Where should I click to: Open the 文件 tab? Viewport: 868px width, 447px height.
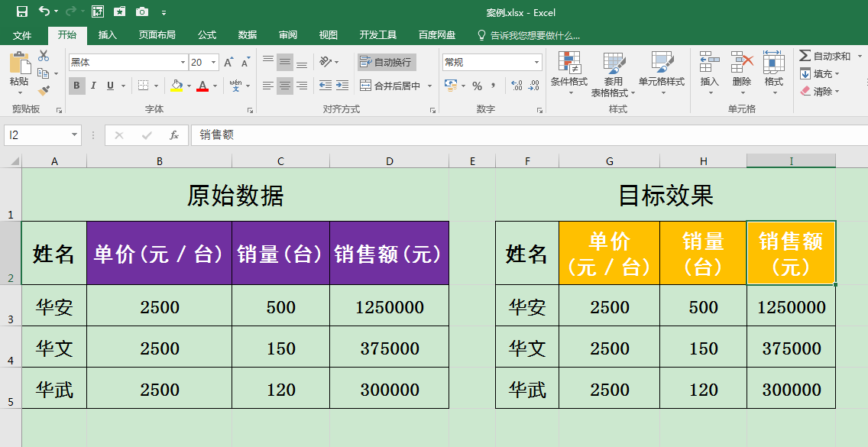[x=22, y=35]
